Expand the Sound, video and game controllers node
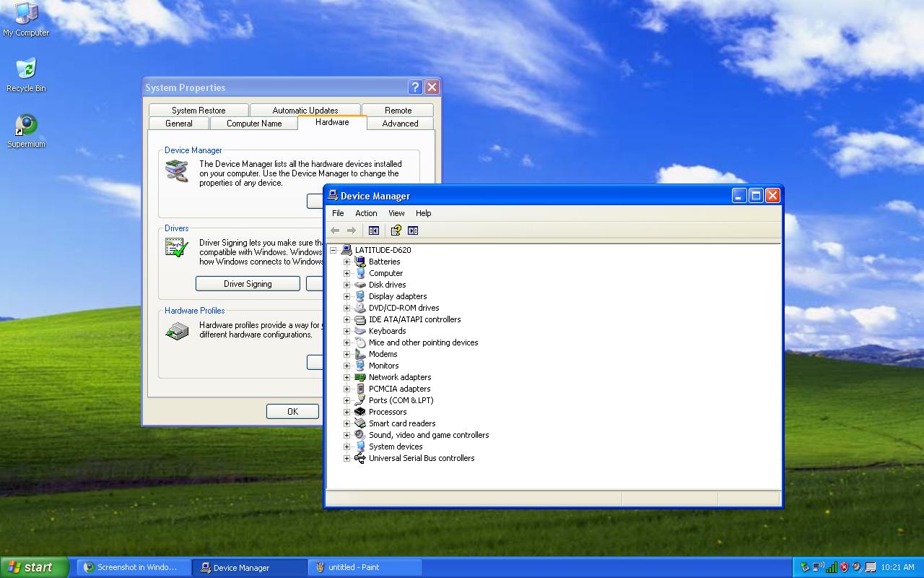 click(x=346, y=435)
